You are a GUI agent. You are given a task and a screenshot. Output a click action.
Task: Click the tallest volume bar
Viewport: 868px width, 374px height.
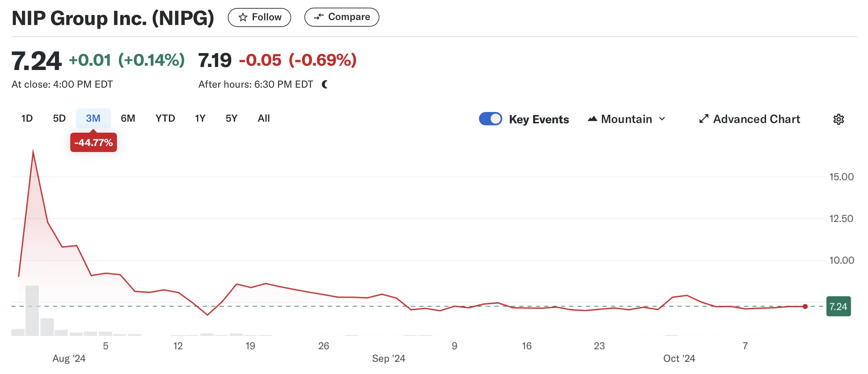[32, 311]
